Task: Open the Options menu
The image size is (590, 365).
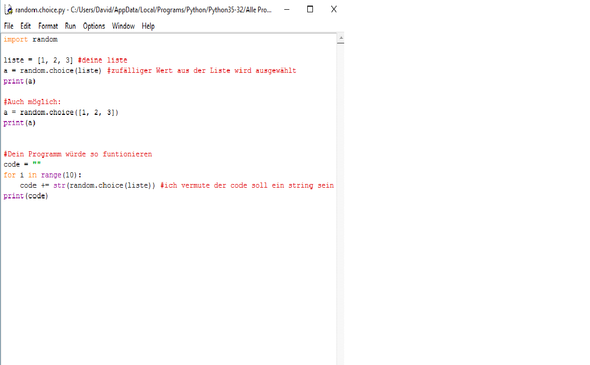Action: [94, 26]
